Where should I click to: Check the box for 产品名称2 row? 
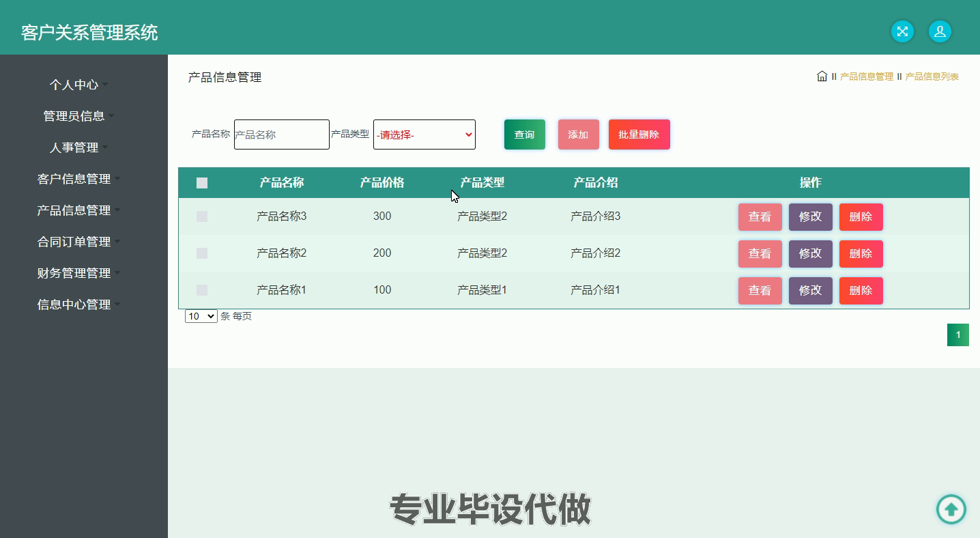click(x=202, y=253)
